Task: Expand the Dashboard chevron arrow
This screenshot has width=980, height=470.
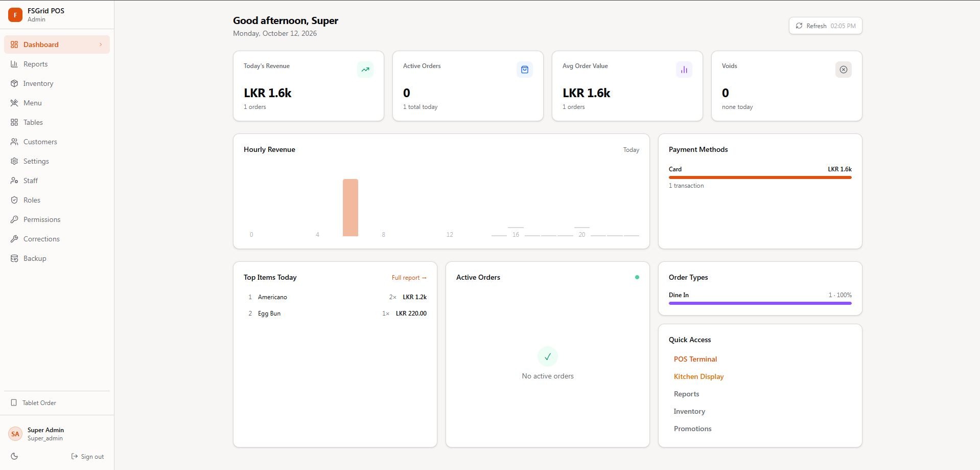Action: pyautogui.click(x=101, y=44)
